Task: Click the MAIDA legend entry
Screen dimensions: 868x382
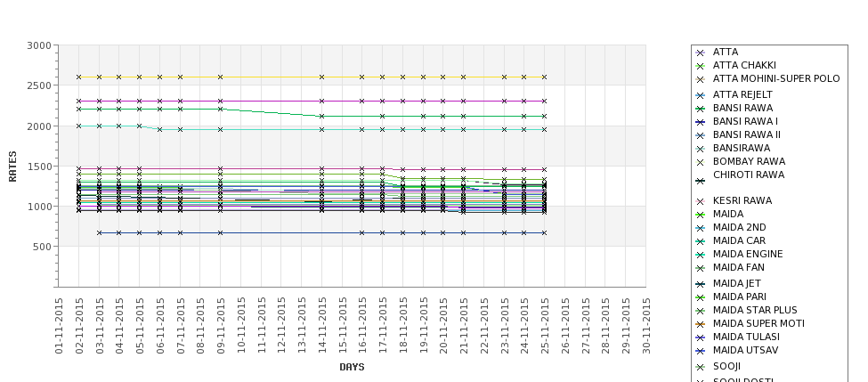Action: pos(728,214)
